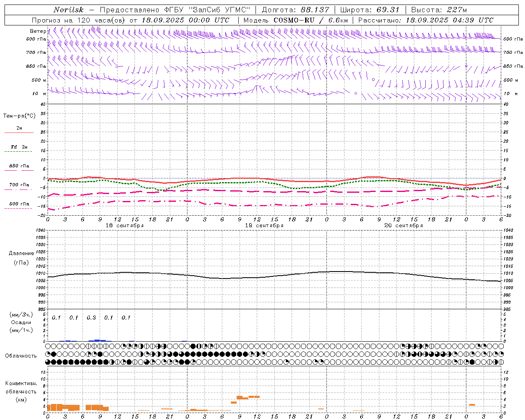525x420 pixels.
Task: Click the orange convective bar on 21 сентября
Action: (x=472, y=405)
